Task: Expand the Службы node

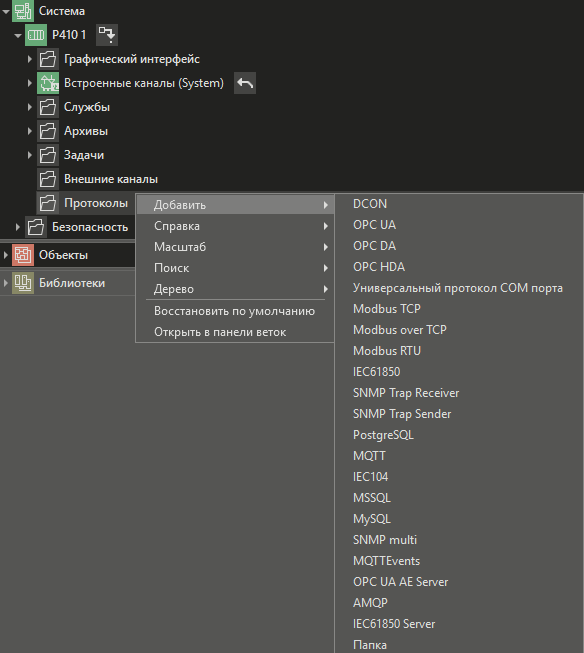Action: (30, 107)
